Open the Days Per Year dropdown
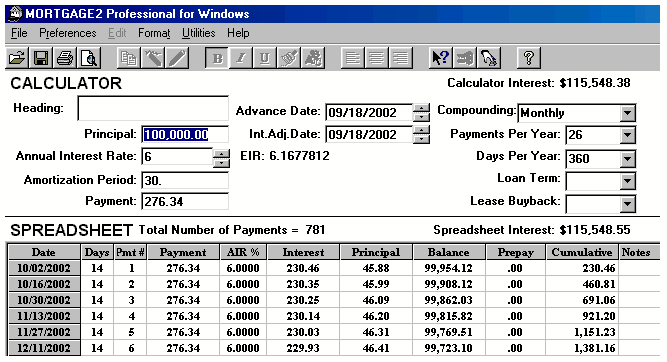This screenshot has width=667, height=362. coord(627,159)
